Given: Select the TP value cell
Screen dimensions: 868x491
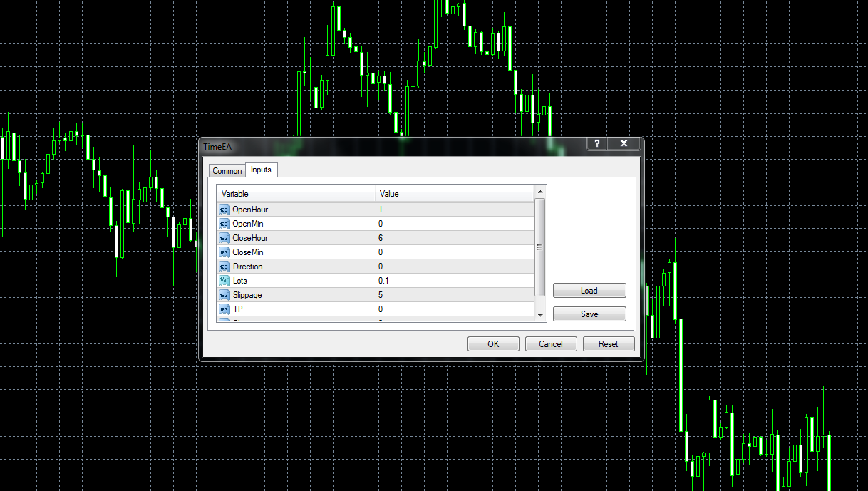Looking at the screenshot, I should click(455, 309).
